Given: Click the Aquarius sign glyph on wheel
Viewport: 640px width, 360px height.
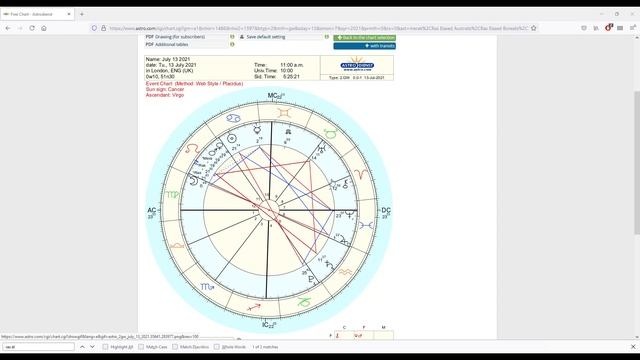Looking at the screenshot, I should coord(345,271).
